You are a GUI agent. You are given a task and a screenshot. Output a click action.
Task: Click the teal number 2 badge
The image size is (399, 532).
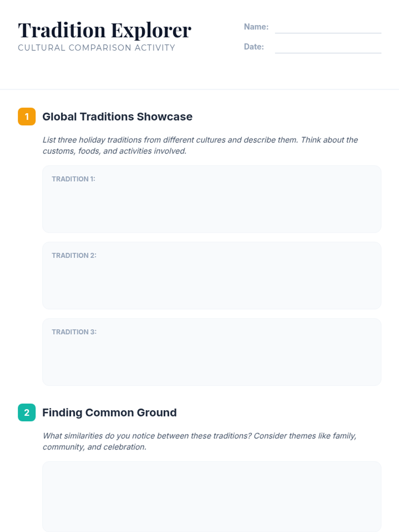pos(27,412)
